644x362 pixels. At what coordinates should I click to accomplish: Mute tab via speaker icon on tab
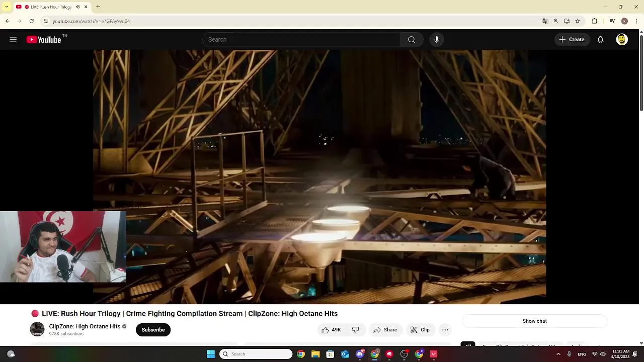(77, 7)
